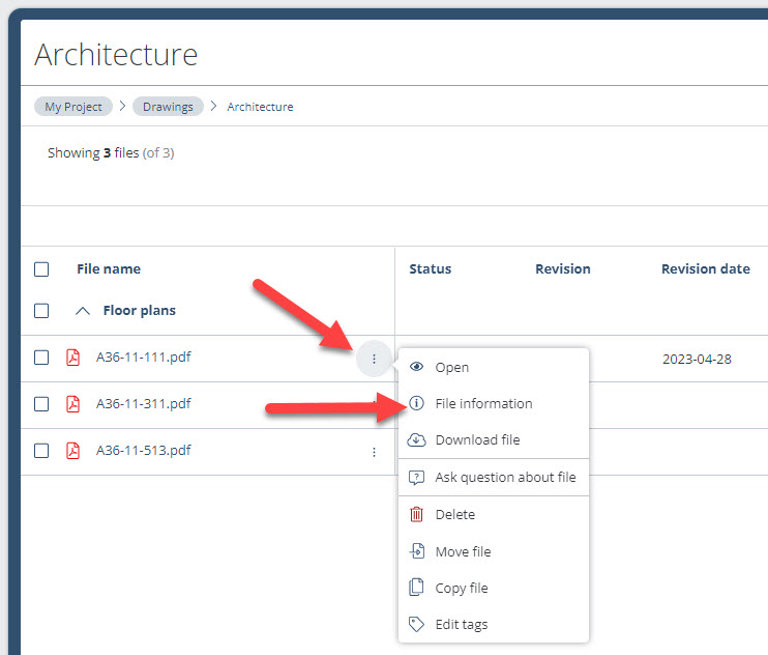Image resolution: width=768 pixels, height=655 pixels.
Task: Toggle the select-all checkbox by File name
Action: (41, 269)
